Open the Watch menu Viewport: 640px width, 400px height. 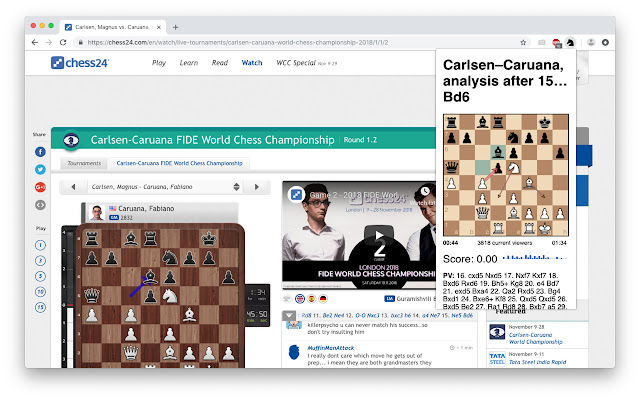[252, 63]
